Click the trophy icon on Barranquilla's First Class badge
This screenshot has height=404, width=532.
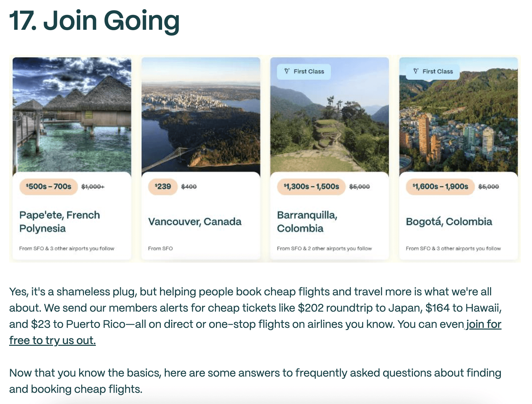287,71
